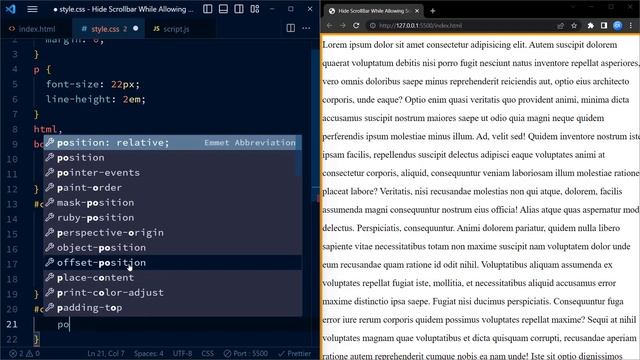Change the encoding via 'UTF-8'
The image size is (640, 360).
pyautogui.click(x=182, y=353)
